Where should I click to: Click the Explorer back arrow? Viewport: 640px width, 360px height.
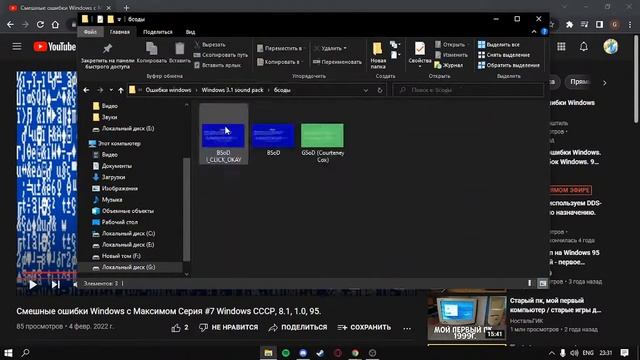[86, 90]
